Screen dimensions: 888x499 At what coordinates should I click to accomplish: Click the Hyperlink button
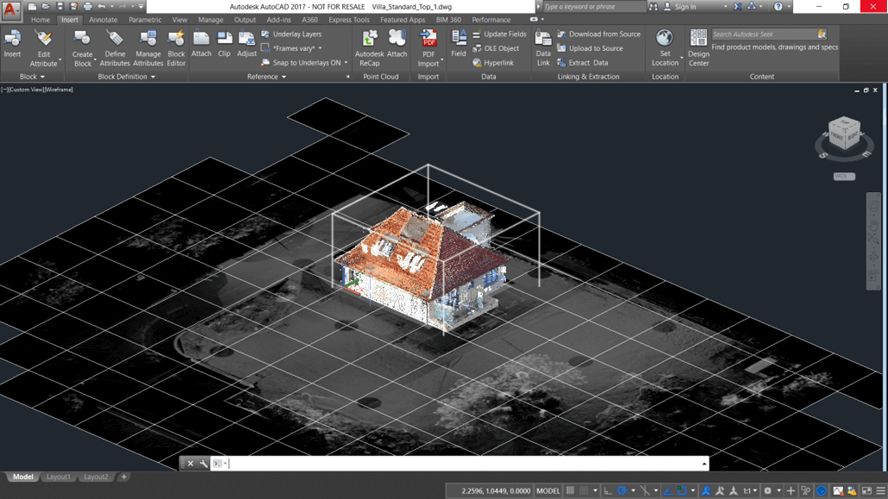(x=499, y=62)
